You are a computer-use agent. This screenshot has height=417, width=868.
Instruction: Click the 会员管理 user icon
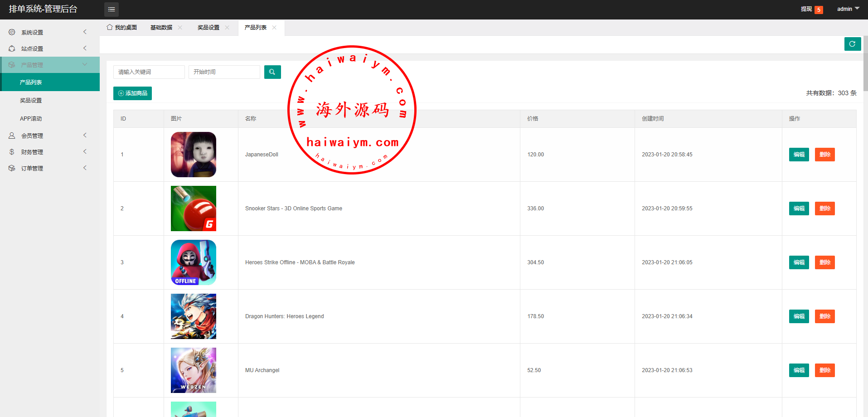[x=12, y=136]
